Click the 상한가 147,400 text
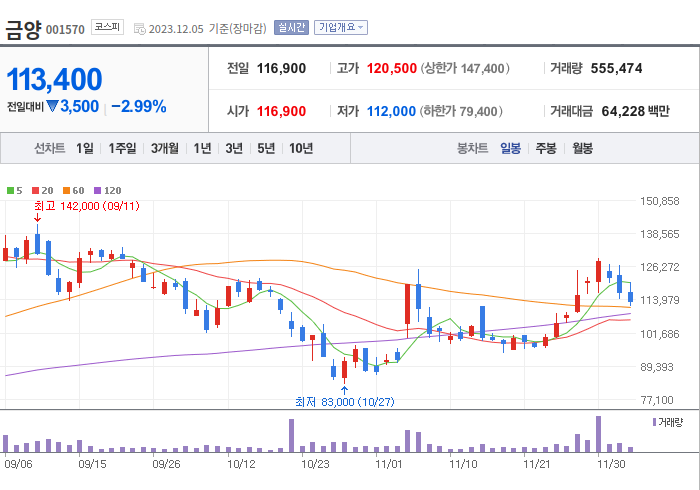The image size is (700, 490). pos(465,68)
